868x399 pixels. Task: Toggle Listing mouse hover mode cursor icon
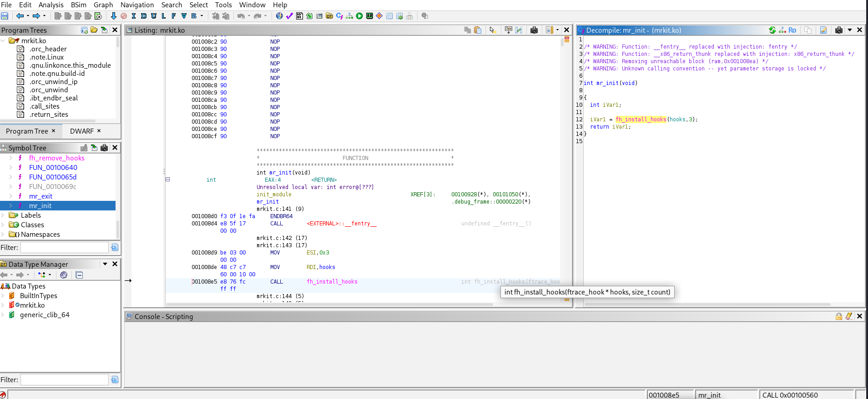pos(492,30)
